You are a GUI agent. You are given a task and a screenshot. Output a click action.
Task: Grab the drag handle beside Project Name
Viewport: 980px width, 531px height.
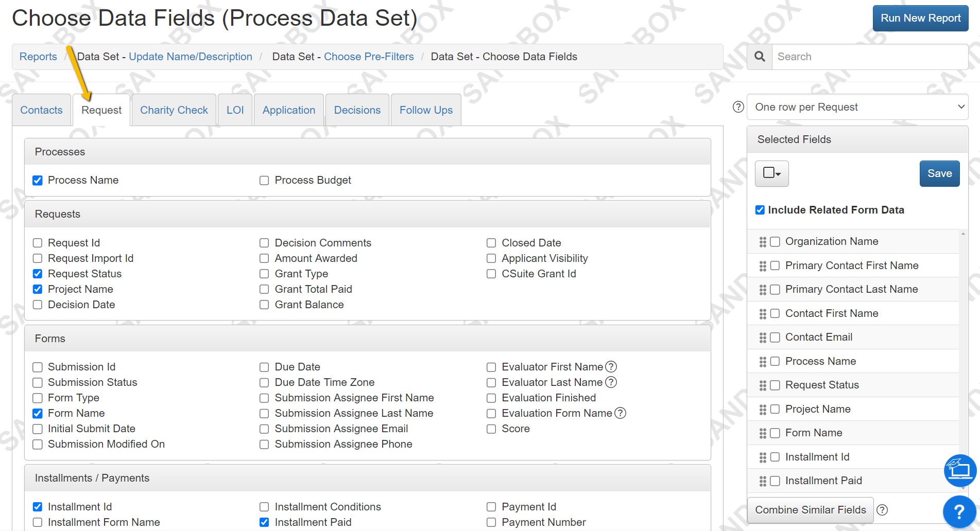tap(763, 409)
